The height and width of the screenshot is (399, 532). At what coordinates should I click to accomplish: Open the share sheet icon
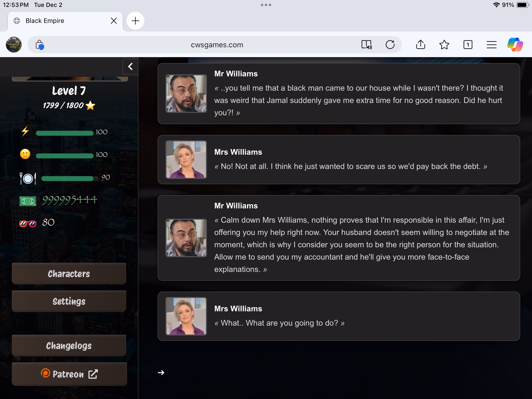click(x=420, y=45)
